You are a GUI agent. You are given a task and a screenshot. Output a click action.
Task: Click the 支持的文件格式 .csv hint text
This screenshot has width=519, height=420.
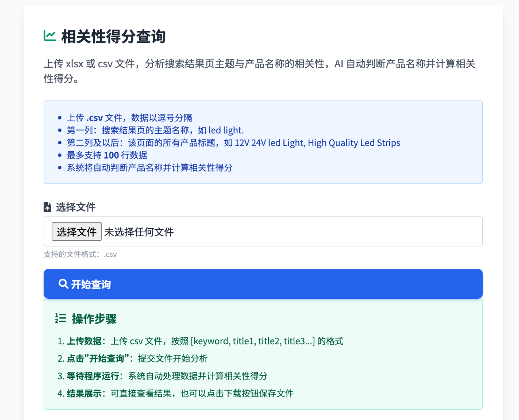[x=80, y=254]
